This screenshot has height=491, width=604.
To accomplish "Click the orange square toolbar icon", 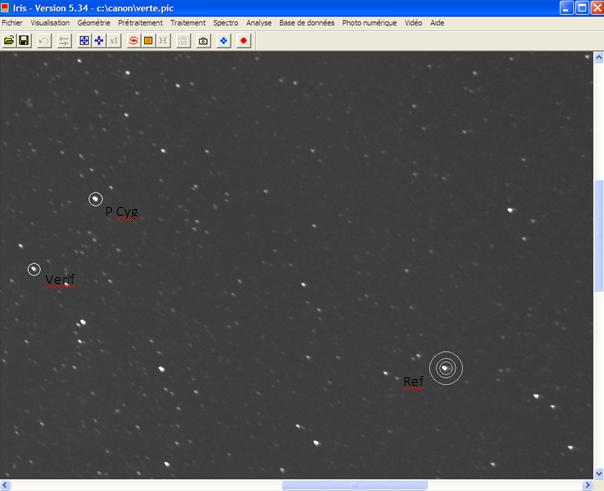I will pyautogui.click(x=148, y=40).
